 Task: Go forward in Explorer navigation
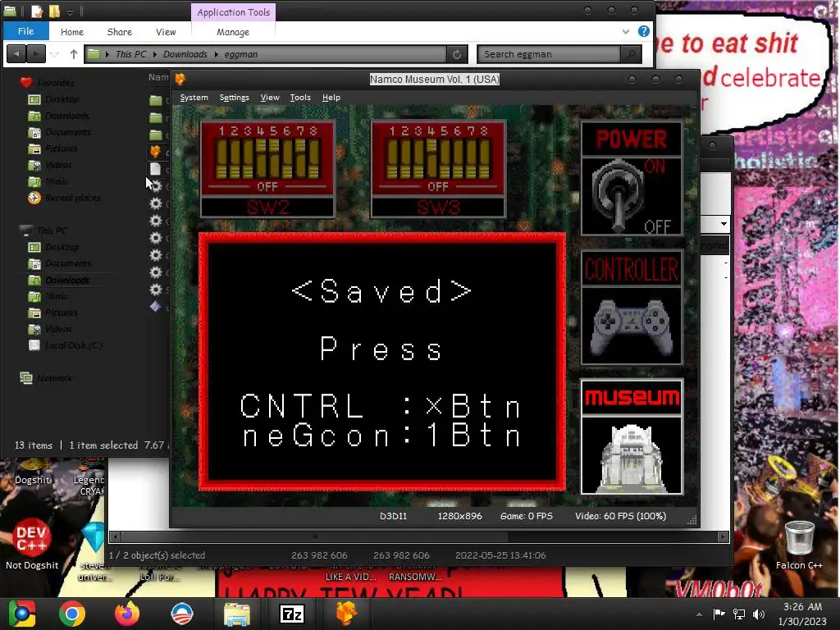pos(36,54)
